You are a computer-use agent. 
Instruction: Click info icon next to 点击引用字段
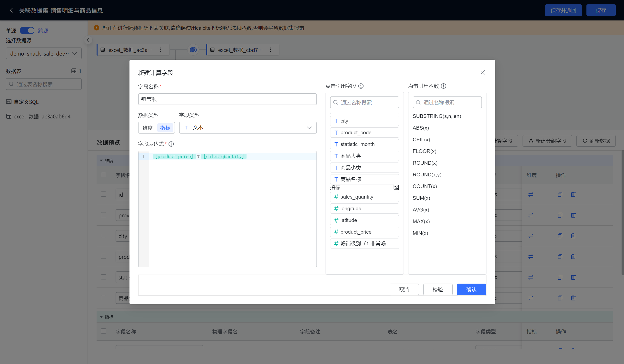tap(361, 86)
